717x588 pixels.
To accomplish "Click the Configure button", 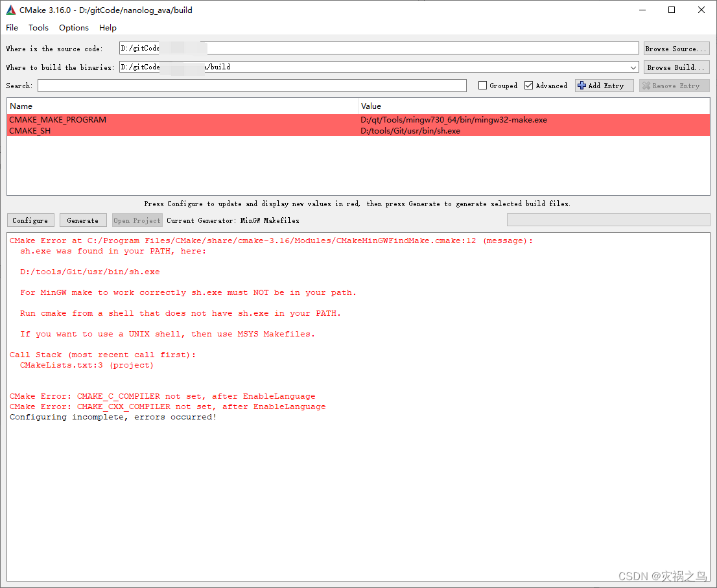I will coord(30,220).
